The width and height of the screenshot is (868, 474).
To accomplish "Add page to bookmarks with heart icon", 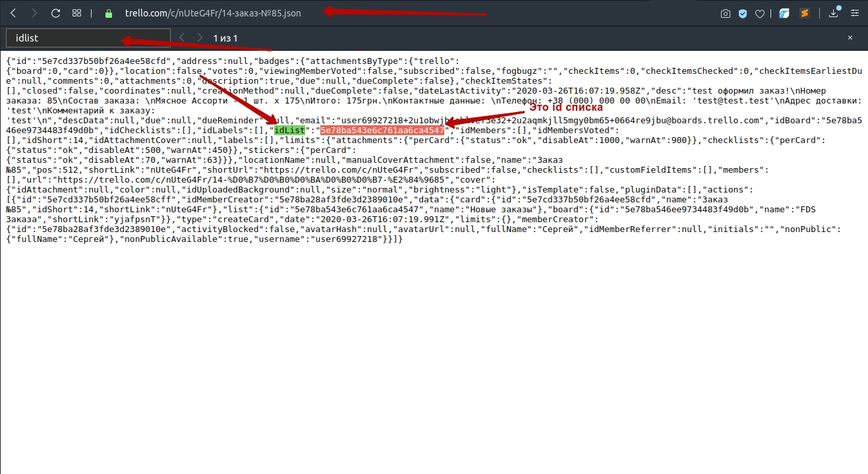I will [x=760, y=13].
